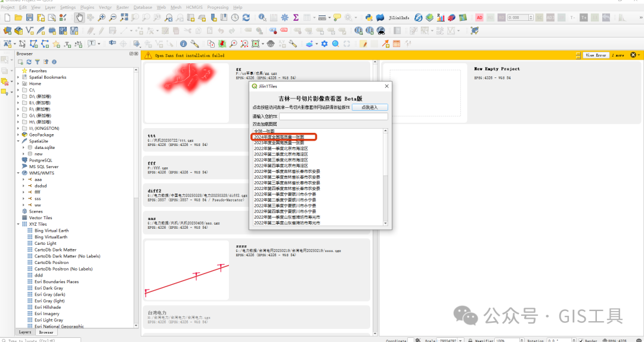Viewport: 644px width, 342px height.
Task: Click the yellow star add-feature icon
Action: click(x=56, y=44)
